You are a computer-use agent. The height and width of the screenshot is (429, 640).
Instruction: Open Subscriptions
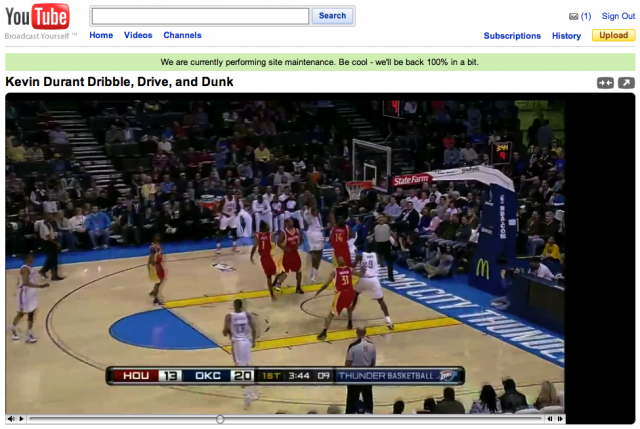[x=512, y=36]
